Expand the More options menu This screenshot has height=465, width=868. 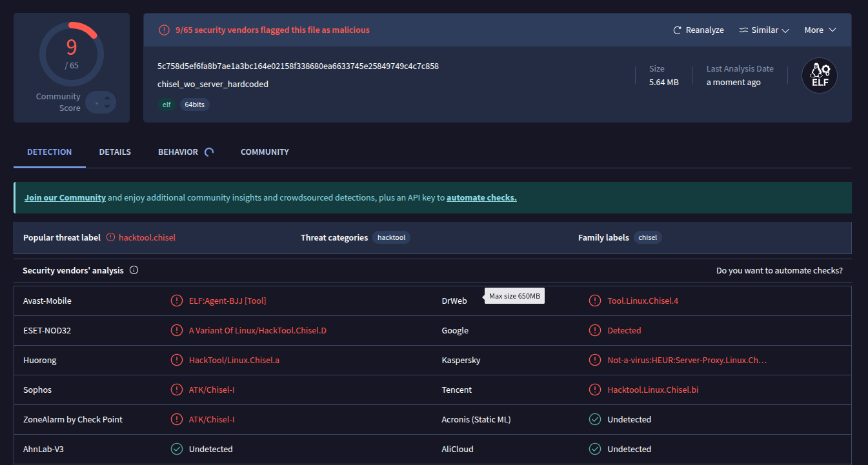(820, 30)
